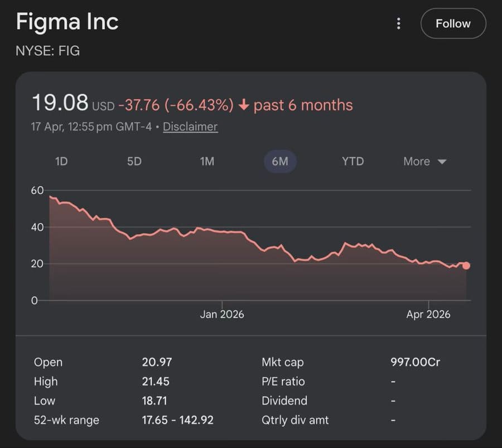502x448 pixels.
Task: Click the Mkt cap value 997.00Cr
Action: coord(415,362)
